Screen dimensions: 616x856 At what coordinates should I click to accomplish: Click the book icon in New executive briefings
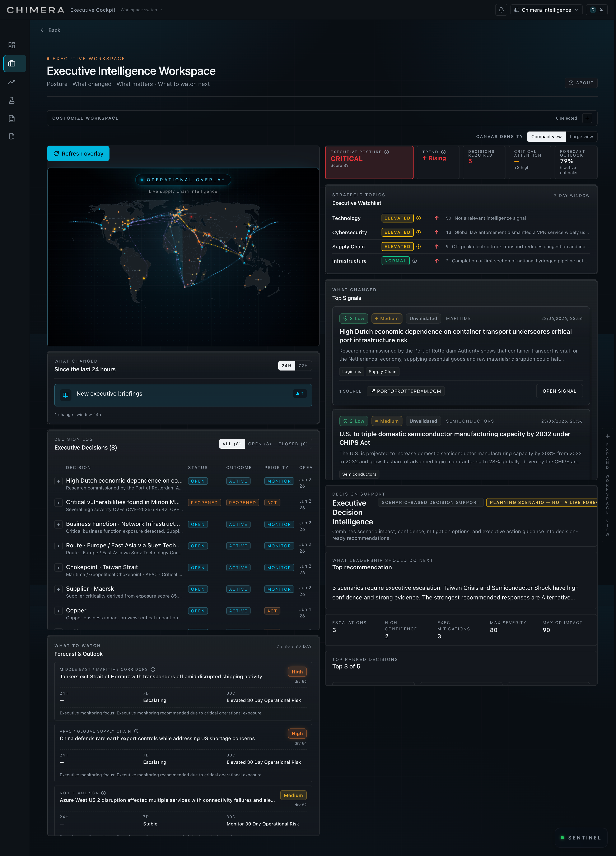tap(66, 395)
